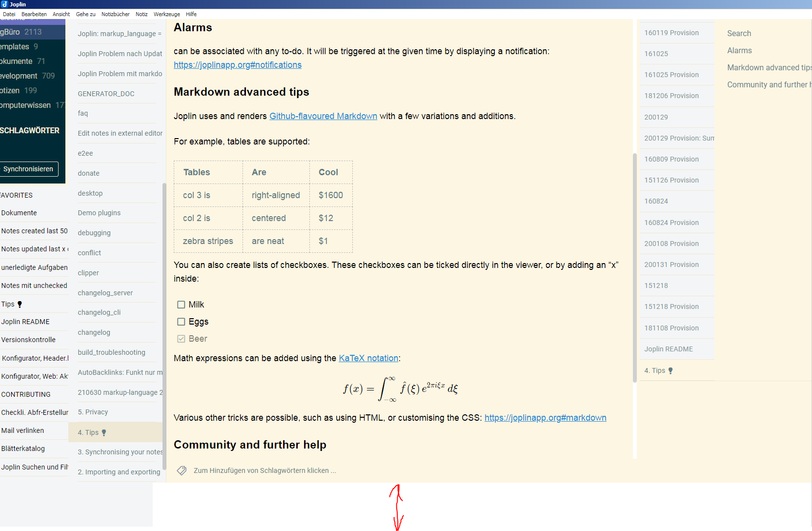This screenshot has height=531, width=812.
Task: Check the Milk checkbox
Action: pyautogui.click(x=181, y=304)
